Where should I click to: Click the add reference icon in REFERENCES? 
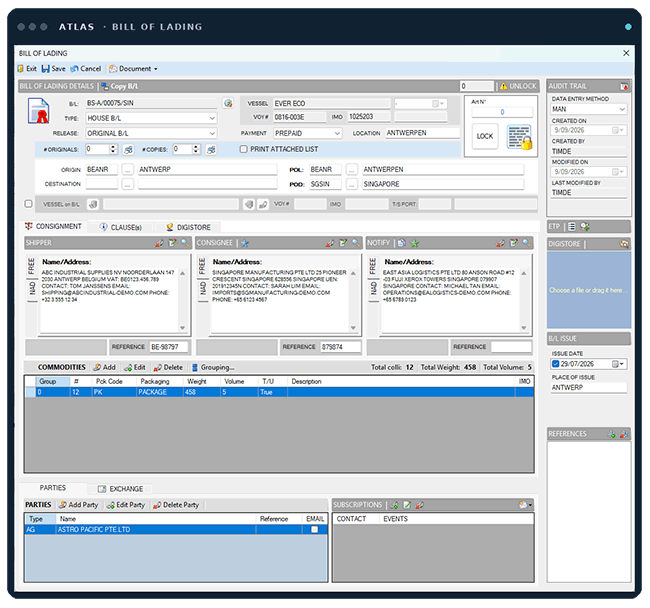(611, 434)
